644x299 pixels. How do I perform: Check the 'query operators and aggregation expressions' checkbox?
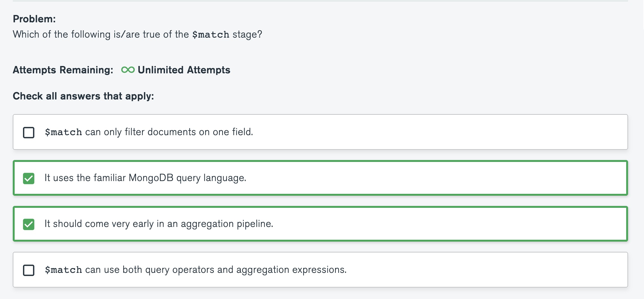click(x=29, y=270)
